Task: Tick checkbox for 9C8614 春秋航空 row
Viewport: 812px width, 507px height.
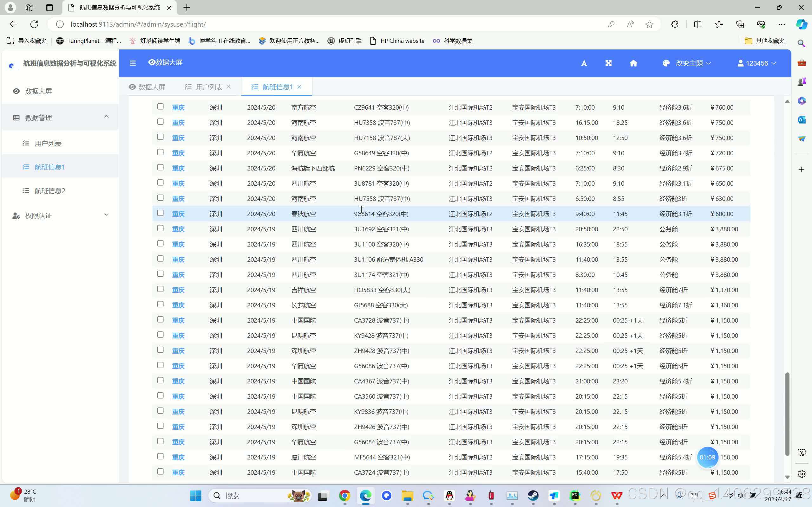Action: pyautogui.click(x=160, y=213)
